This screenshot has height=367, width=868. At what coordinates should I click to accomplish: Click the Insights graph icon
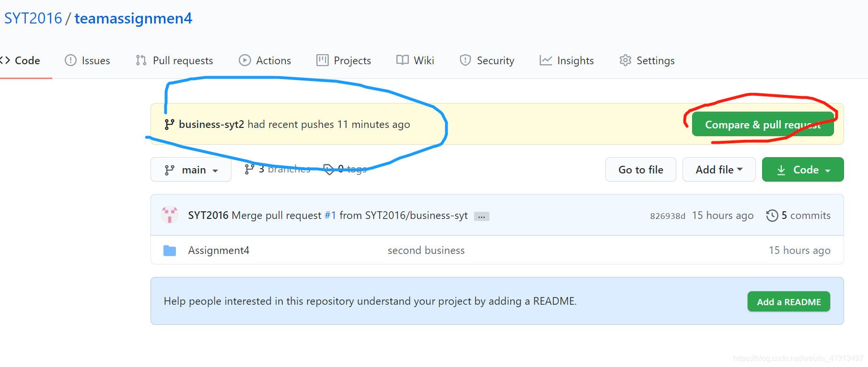point(545,60)
